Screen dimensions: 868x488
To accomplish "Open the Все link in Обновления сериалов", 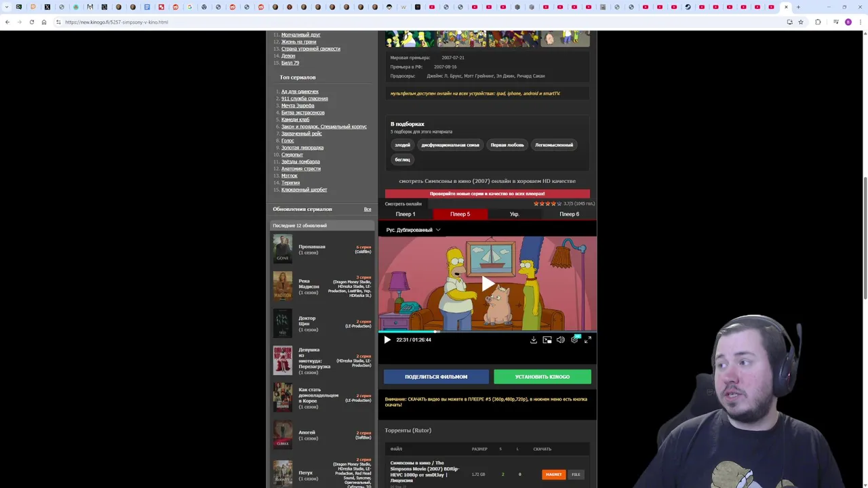I will click(368, 209).
